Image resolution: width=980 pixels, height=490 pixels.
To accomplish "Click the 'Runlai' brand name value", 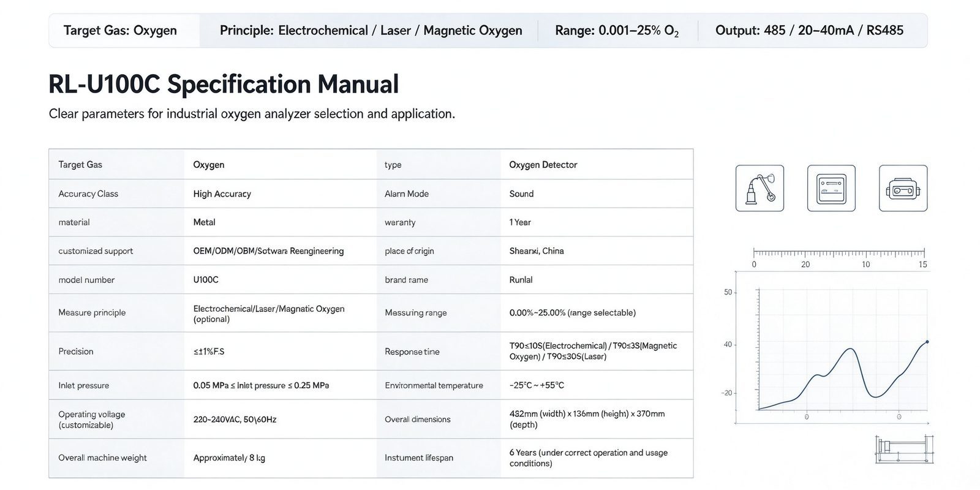I will pyautogui.click(x=521, y=280).
